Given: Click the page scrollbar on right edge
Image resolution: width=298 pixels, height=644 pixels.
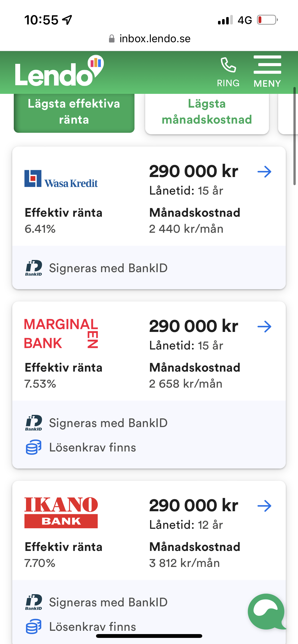Looking at the screenshot, I should [294, 136].
